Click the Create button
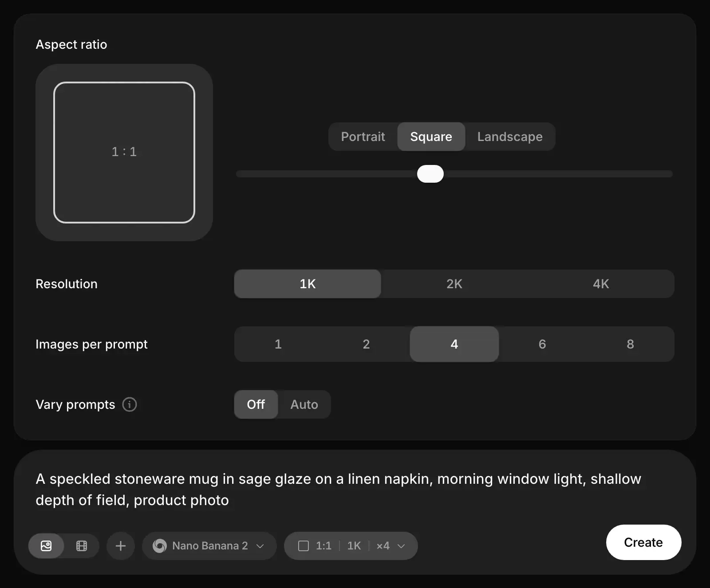 pos(643,542)
